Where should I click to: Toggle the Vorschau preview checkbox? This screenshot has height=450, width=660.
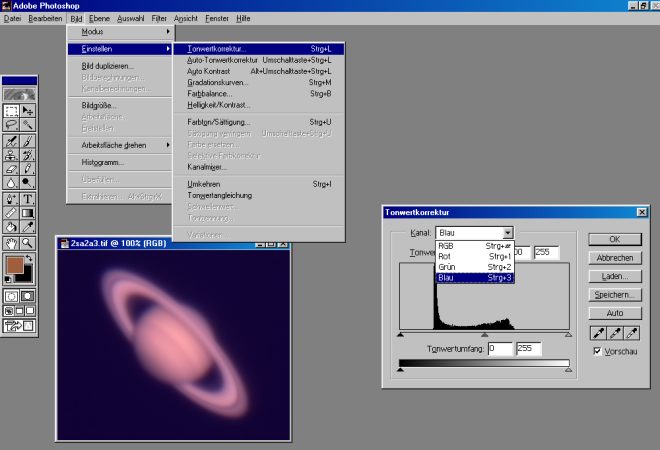[x=597, y=351]
